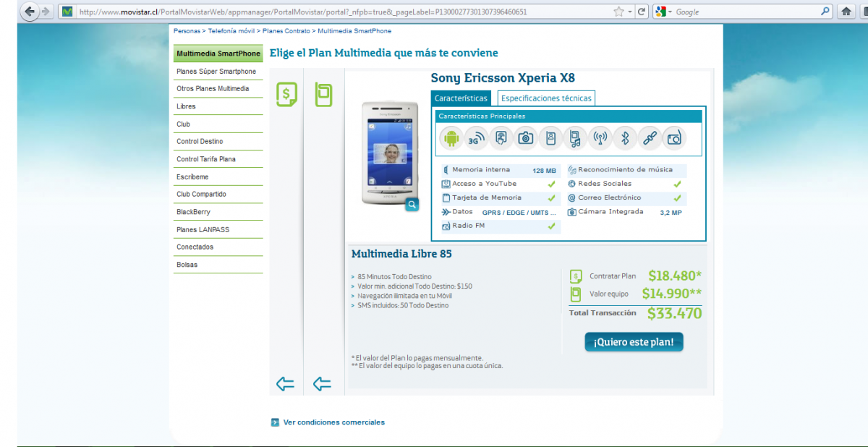Click the Correo Electrónico row text
Viewport: 868px width, 447px height.
[x=609, y=197]
